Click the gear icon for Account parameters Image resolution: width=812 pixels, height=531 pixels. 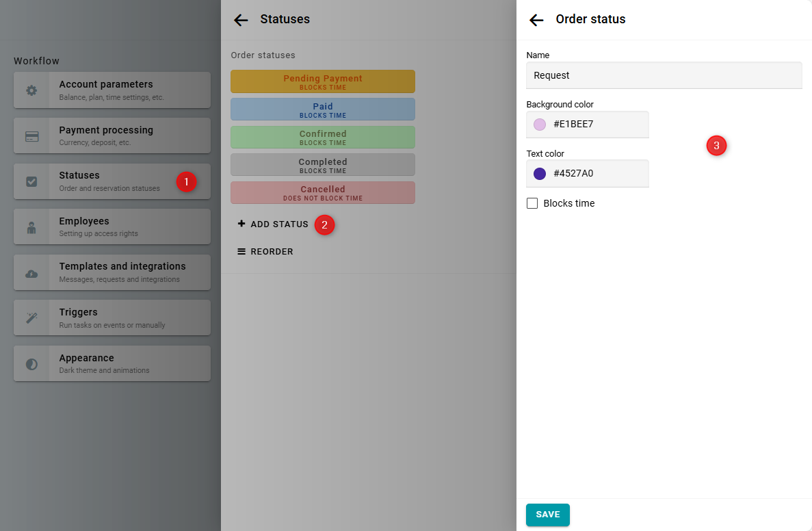coord(31,90)
